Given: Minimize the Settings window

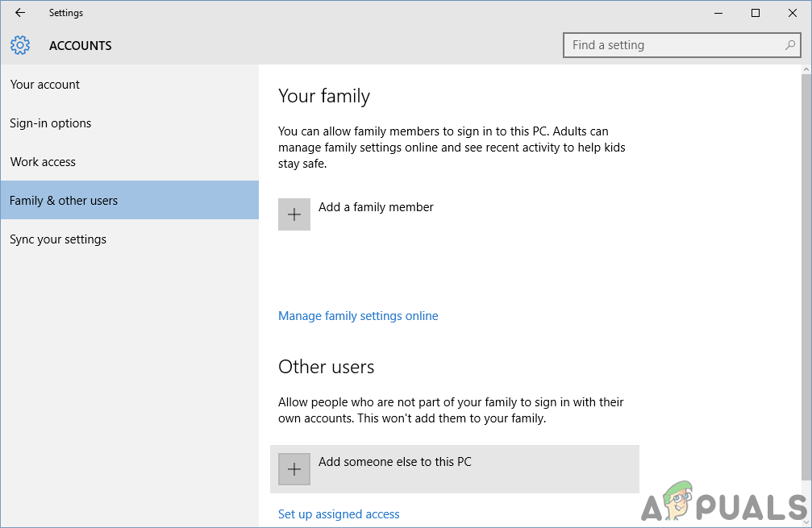Looking at the screenshot, I should [x=718, y=13].
